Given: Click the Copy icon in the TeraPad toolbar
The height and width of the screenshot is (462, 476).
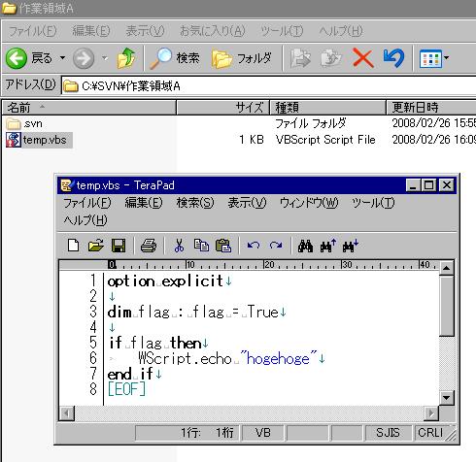Looking at the screenshot, I should pos(201,246).
